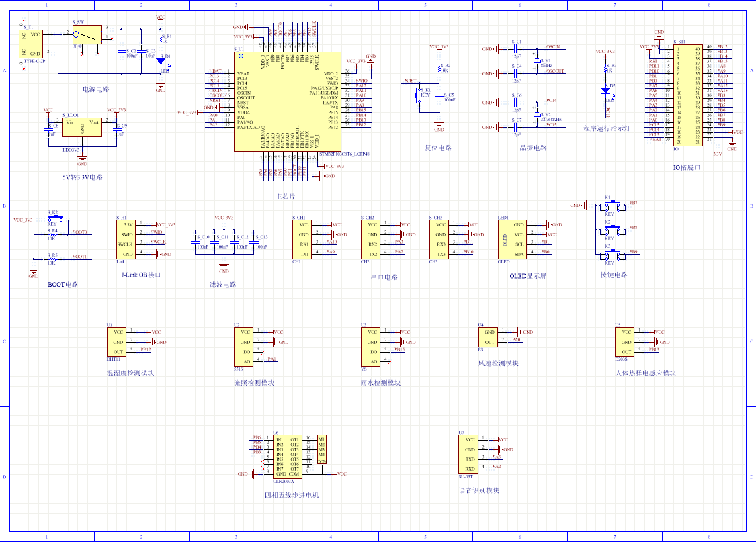
Task: Select the K1 push button on PB7
Action: click(612, 206)
